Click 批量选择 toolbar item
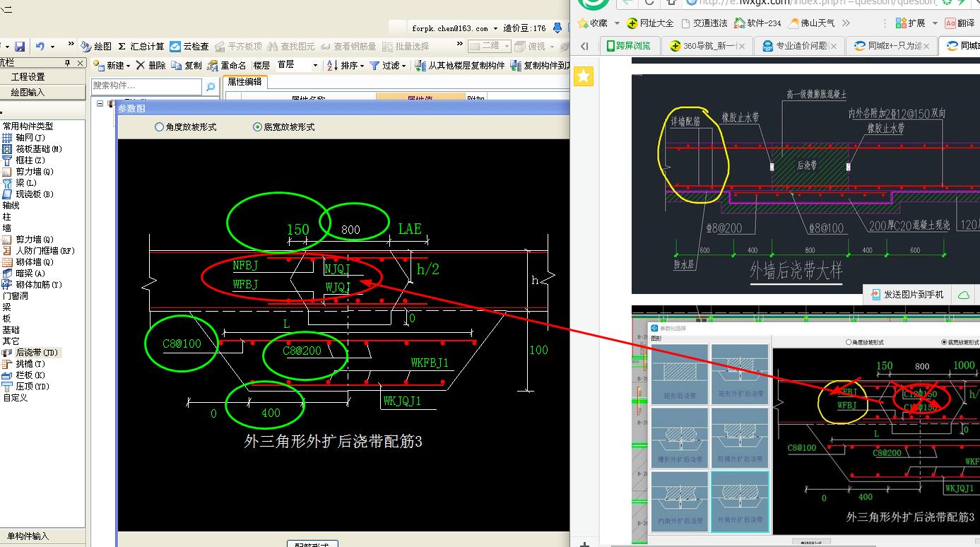The height and width of the screenshot is (547, 980). pyautogui.click(x=406, y=47)
